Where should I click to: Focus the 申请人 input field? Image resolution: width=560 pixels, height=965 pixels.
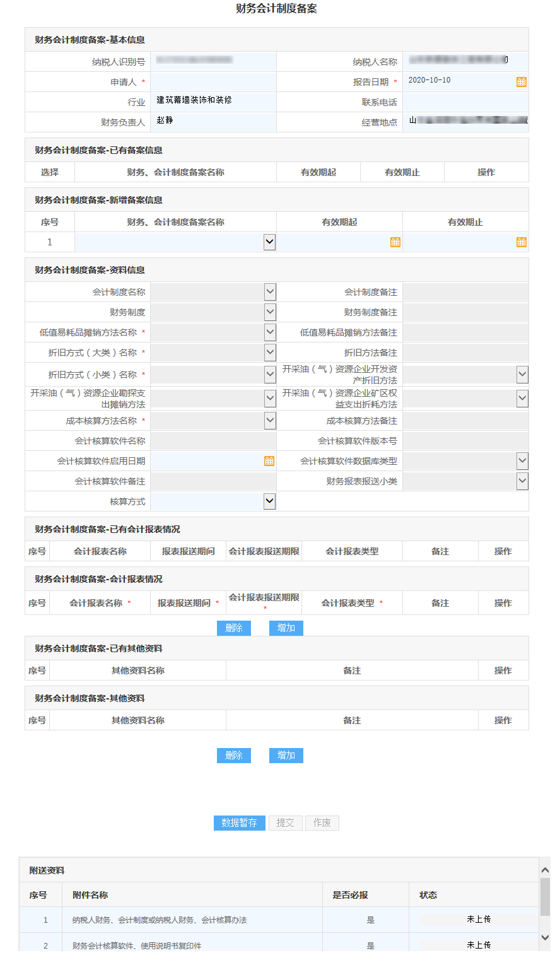coord(213,82)
